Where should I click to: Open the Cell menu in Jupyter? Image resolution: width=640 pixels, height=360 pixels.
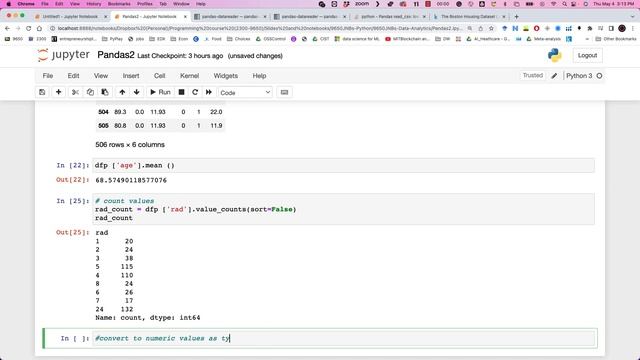pos(160,76)
